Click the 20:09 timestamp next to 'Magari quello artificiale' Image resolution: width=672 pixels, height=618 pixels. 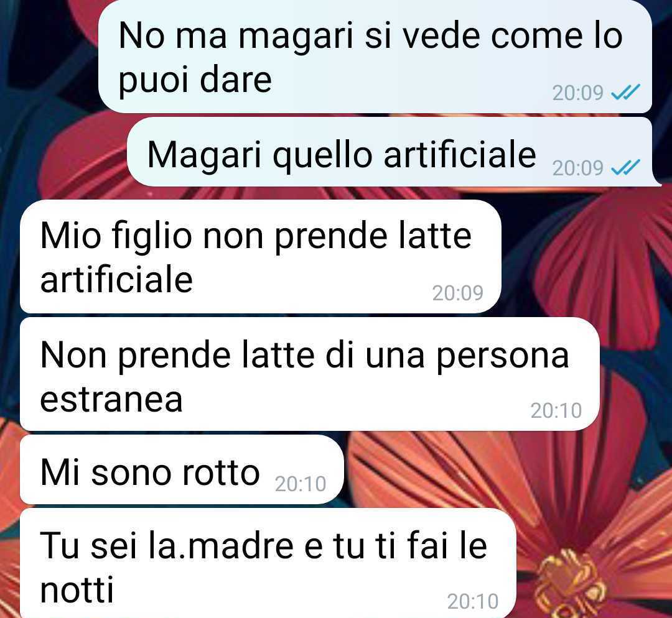577,168
